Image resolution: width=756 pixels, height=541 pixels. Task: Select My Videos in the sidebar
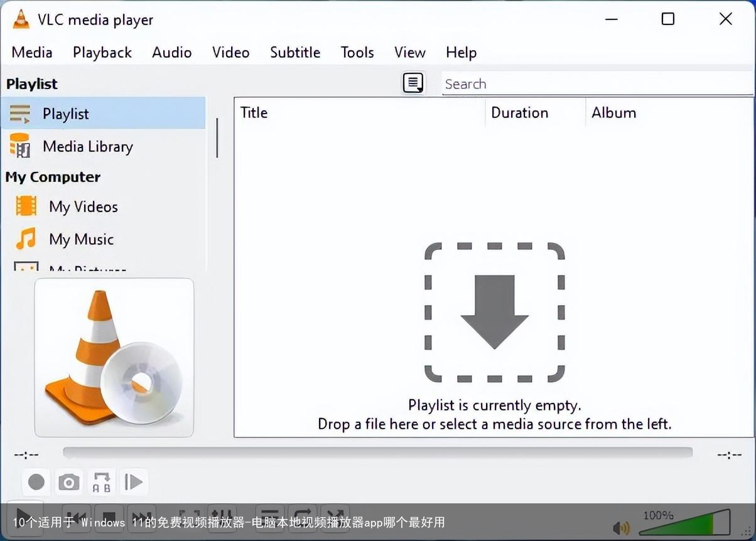point(83,207)
